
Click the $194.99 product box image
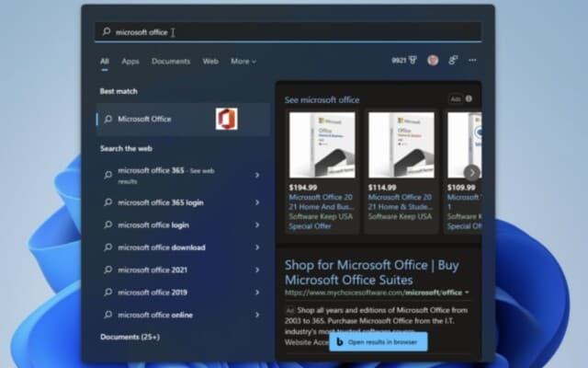322,144
